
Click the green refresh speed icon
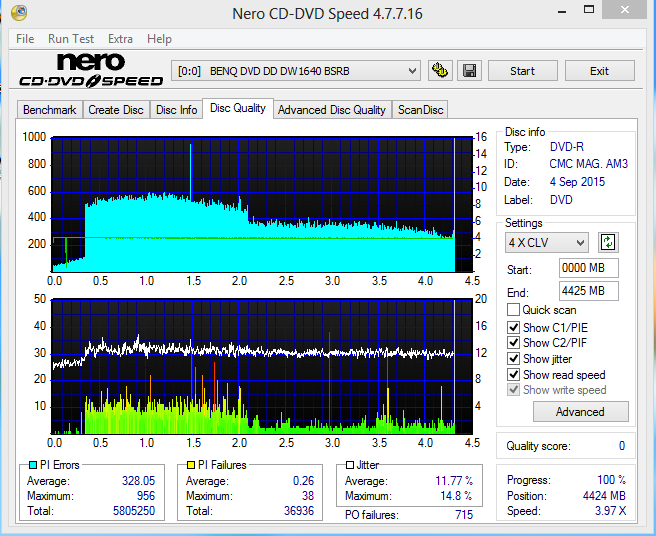click(608, 242)
